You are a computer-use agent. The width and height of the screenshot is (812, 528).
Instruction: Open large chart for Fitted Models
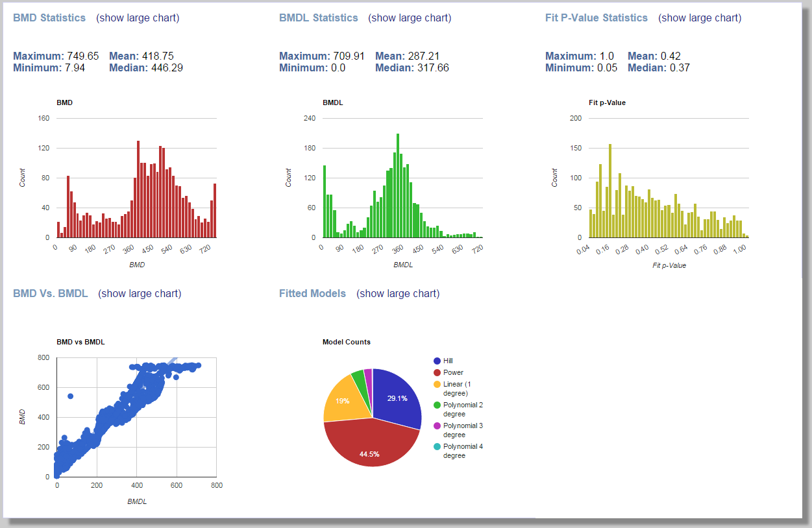tap(398, 293)
